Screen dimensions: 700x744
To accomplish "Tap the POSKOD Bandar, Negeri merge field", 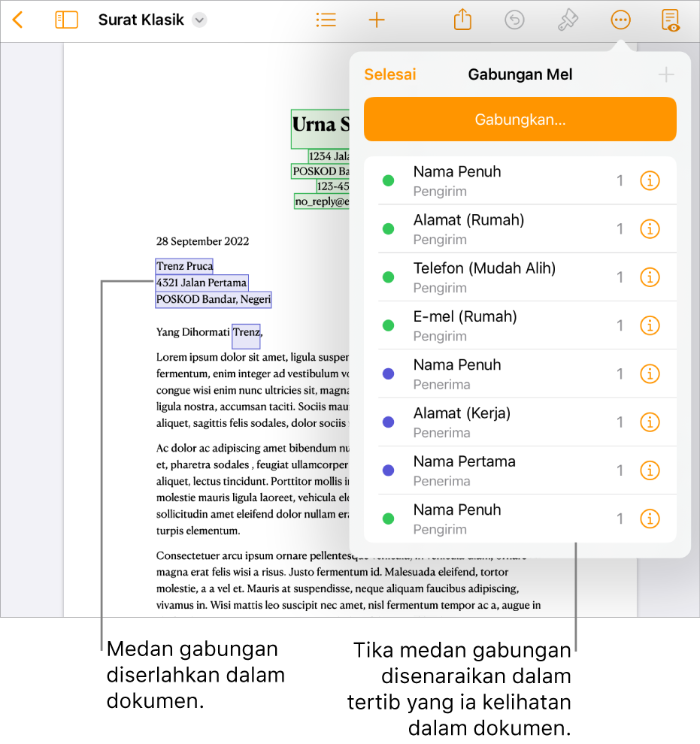I will (214, 299).
